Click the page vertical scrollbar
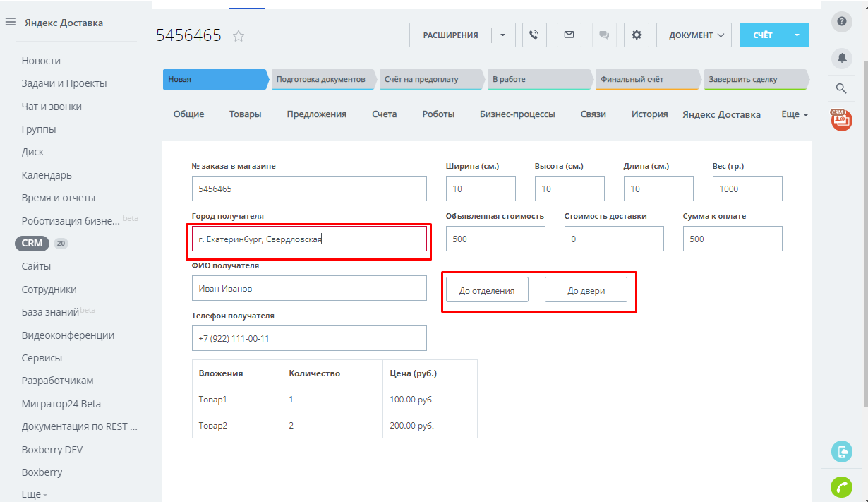Image resolution: width=868 pixels, height=502 pixels. (x=865, y=233)
